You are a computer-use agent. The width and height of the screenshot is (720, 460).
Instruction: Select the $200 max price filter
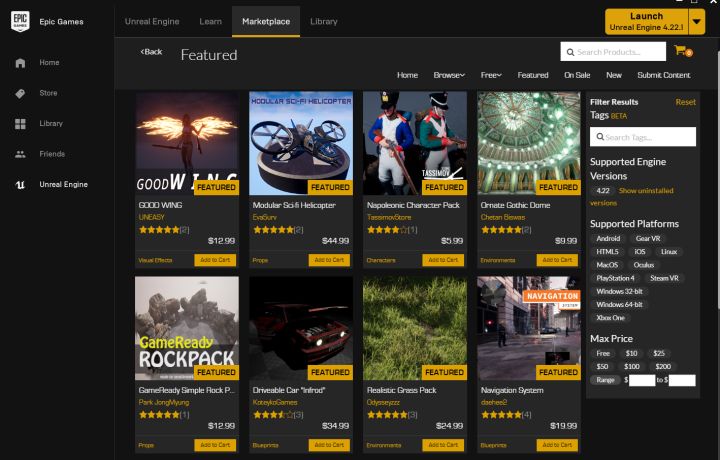663,367
